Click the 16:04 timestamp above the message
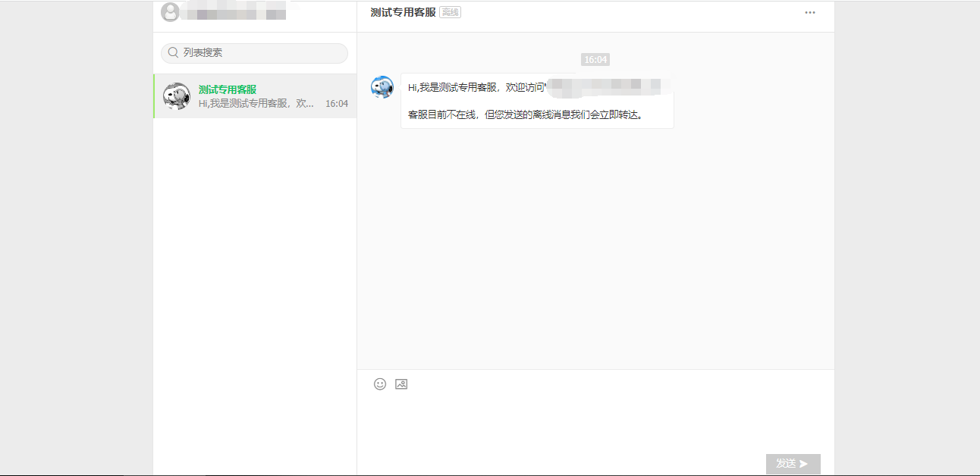The image size is (980, 476). pyautogui.click(x=595, y=59)
